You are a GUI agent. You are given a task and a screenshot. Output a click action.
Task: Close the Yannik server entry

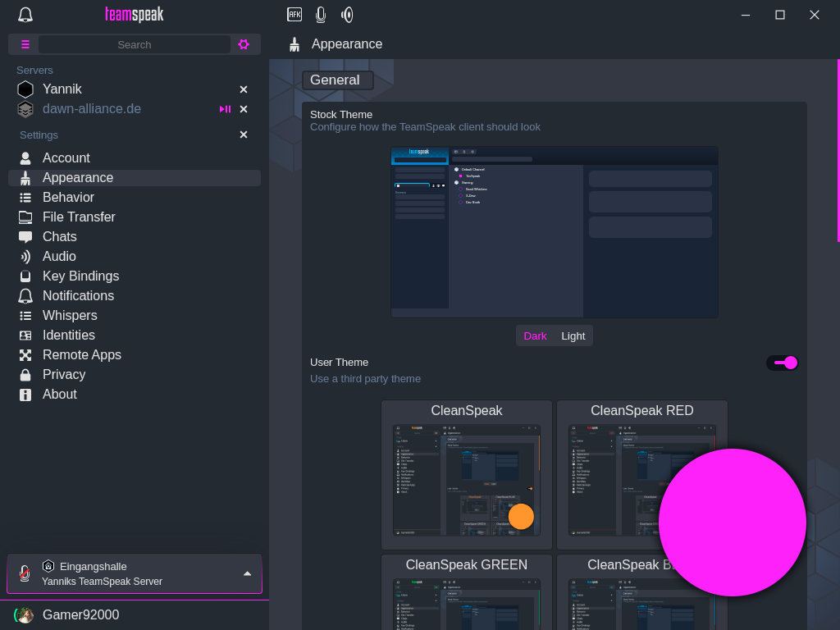point(244,89)
